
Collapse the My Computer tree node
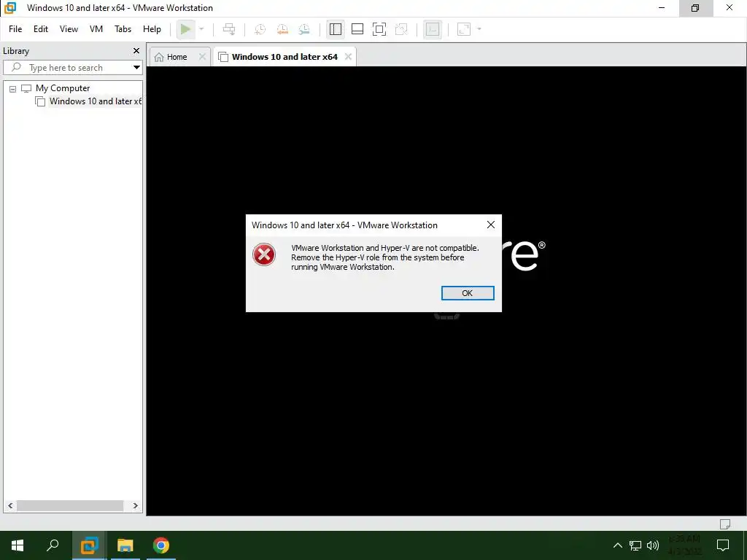[x=13, y=88]
